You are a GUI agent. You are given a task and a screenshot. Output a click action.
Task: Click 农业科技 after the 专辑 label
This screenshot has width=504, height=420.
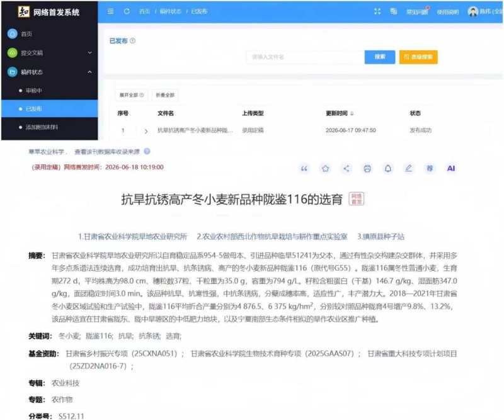tap(66, 383)
